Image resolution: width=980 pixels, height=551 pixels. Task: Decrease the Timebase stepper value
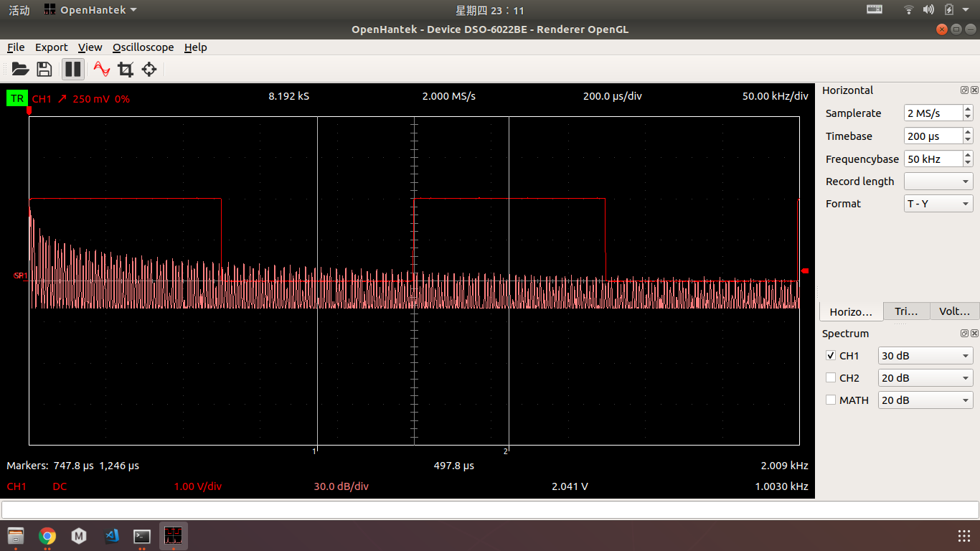click(968, 141)
